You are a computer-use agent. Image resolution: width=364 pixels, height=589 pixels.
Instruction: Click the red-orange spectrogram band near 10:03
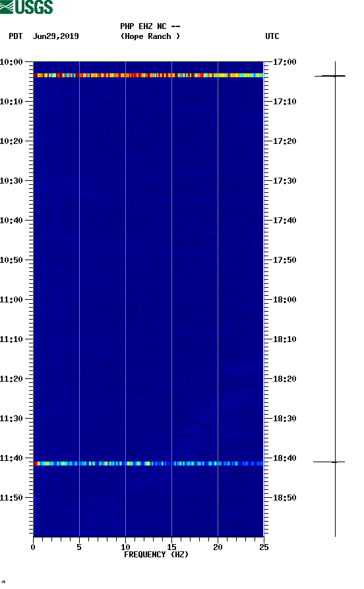click(x=148, y=75)
